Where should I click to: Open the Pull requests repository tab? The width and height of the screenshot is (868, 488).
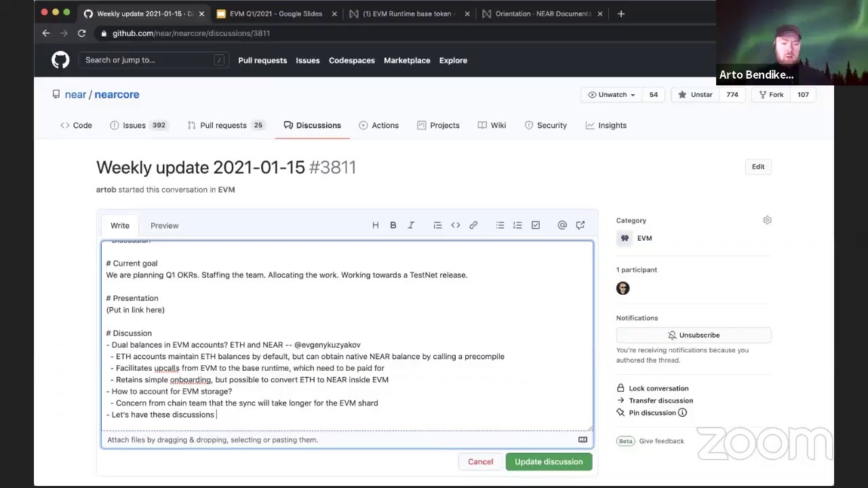226,125
